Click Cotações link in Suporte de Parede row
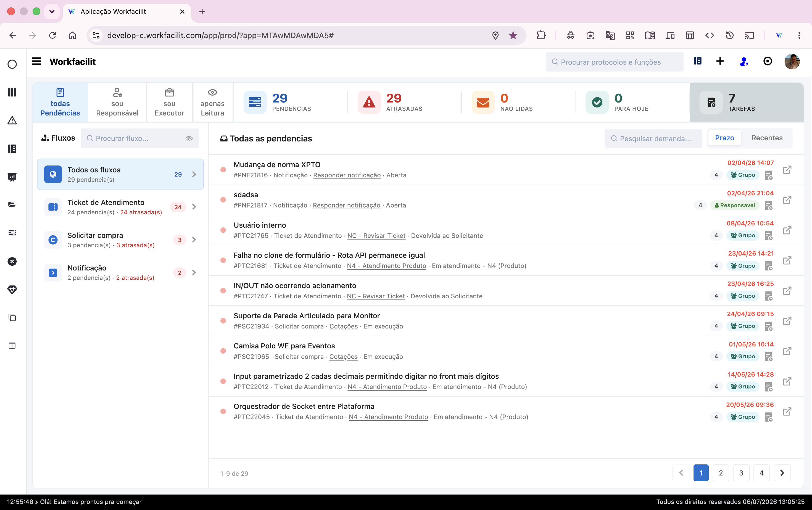Image resolution: width=812 pixels, height=510 pixels. 343,326
